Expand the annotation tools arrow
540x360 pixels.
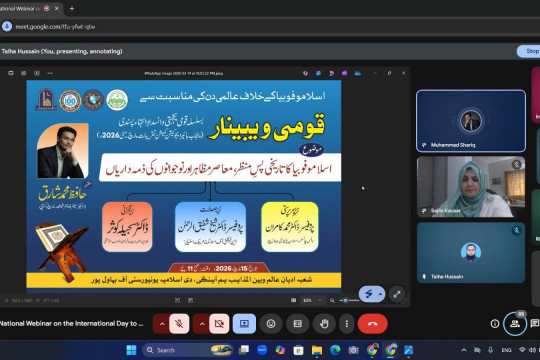381,294
